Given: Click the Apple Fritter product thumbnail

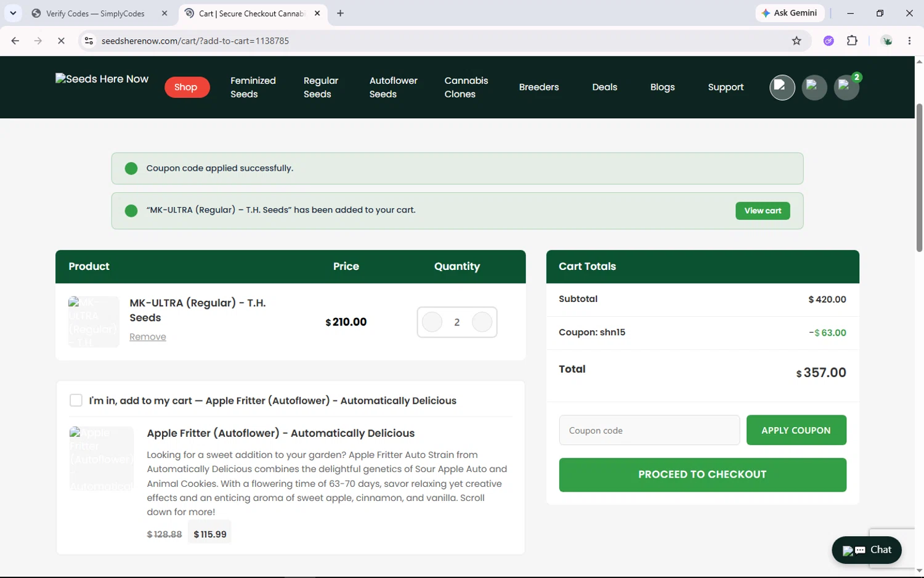Looking at the screenshot, I should [102, 458].
